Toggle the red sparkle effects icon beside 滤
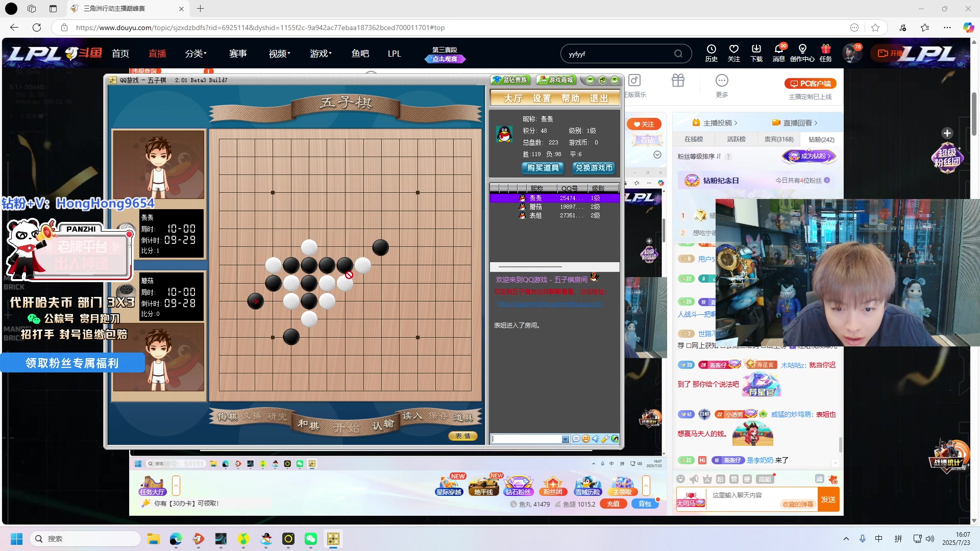 (x=833, y=479)
